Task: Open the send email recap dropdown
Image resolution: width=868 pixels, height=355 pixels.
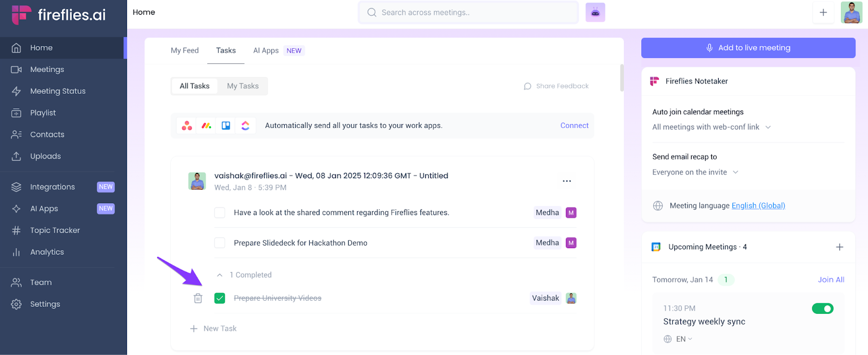Action: pyautogui.click(x=695, y=172)
